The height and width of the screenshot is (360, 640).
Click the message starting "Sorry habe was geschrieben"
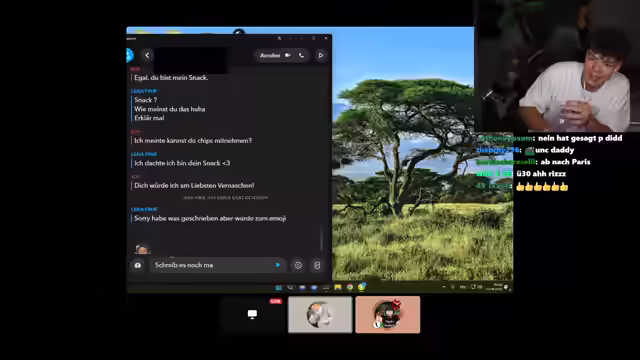click(210, 218)
